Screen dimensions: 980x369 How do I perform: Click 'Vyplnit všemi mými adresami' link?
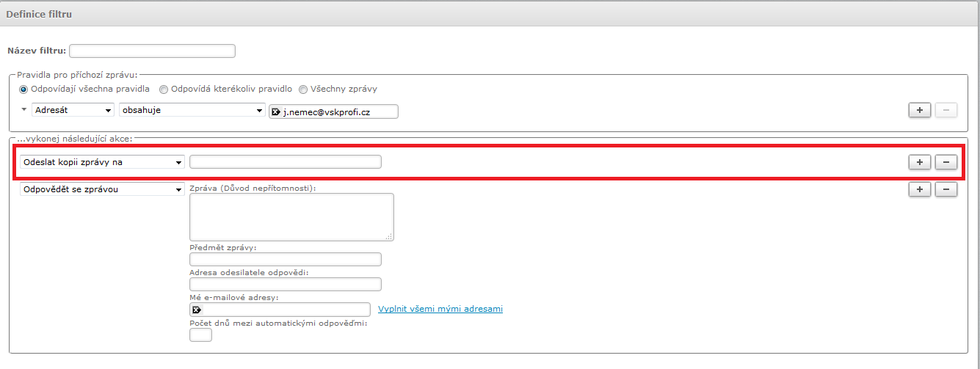(440, 309)
